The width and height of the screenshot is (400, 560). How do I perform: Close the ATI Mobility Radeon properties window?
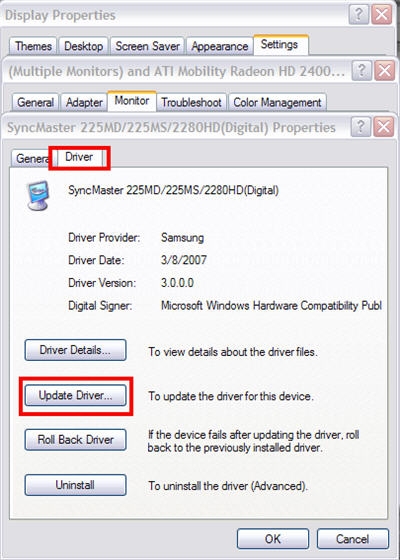(x=384, y=71)
